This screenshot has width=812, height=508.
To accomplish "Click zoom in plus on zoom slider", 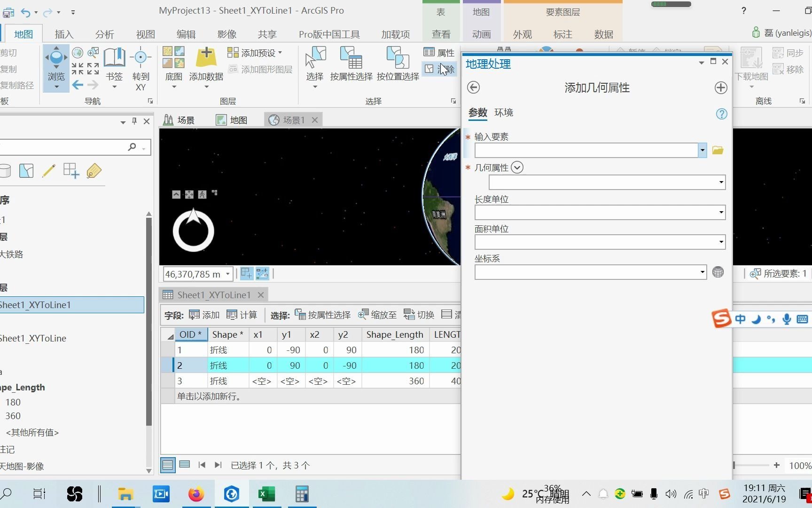I will click(776, 465).
